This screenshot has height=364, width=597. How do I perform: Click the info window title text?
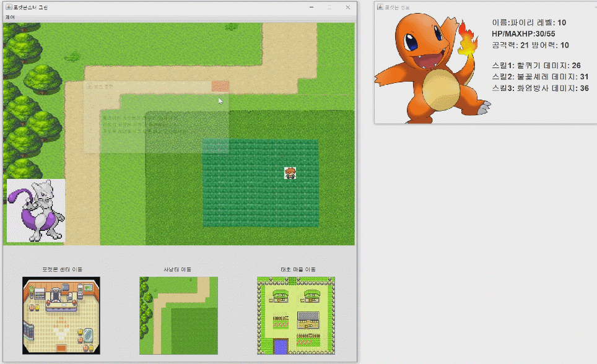point(397,7)
